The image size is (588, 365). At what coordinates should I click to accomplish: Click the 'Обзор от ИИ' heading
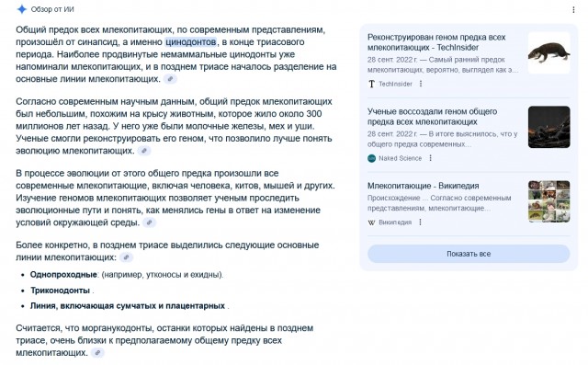[x=52, y=9]
